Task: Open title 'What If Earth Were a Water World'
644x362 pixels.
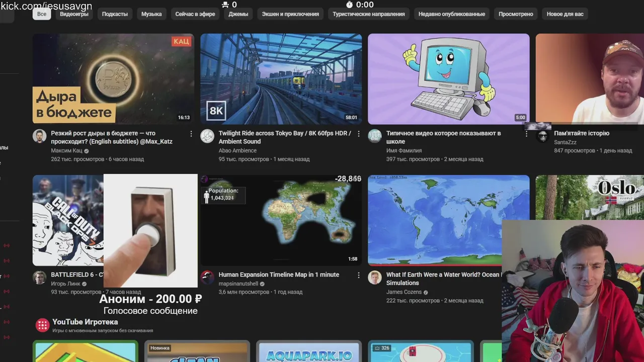Action: [443, 279]
